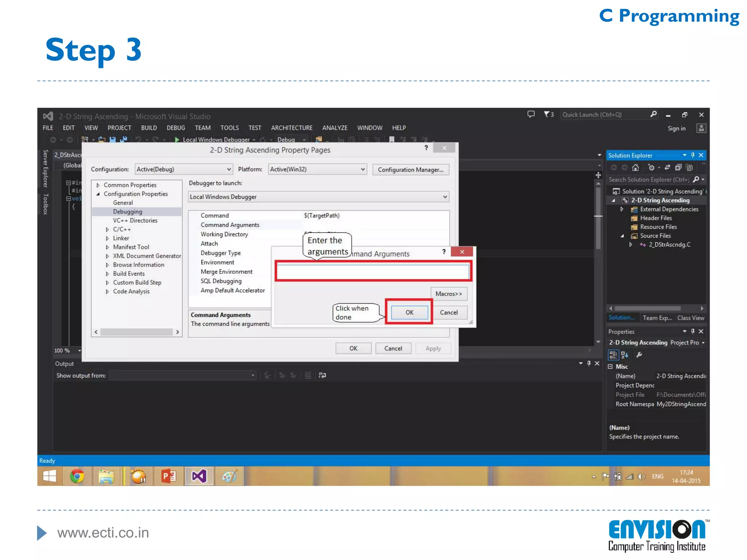Click the Visual Studio taskbar icon
The image size is (747, 560).
tap(199, 476)
